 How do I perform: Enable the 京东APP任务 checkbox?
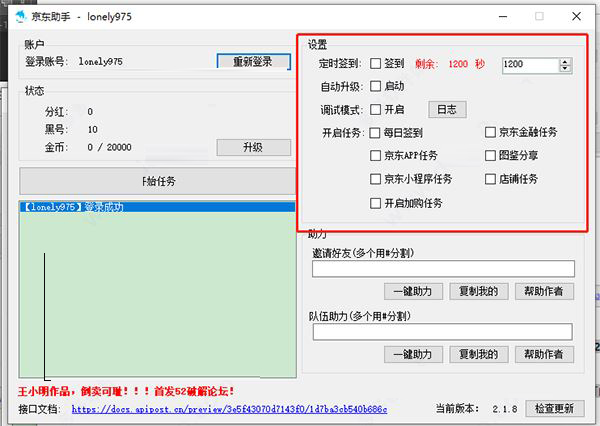pyautogui.click(x=375, y=155)
